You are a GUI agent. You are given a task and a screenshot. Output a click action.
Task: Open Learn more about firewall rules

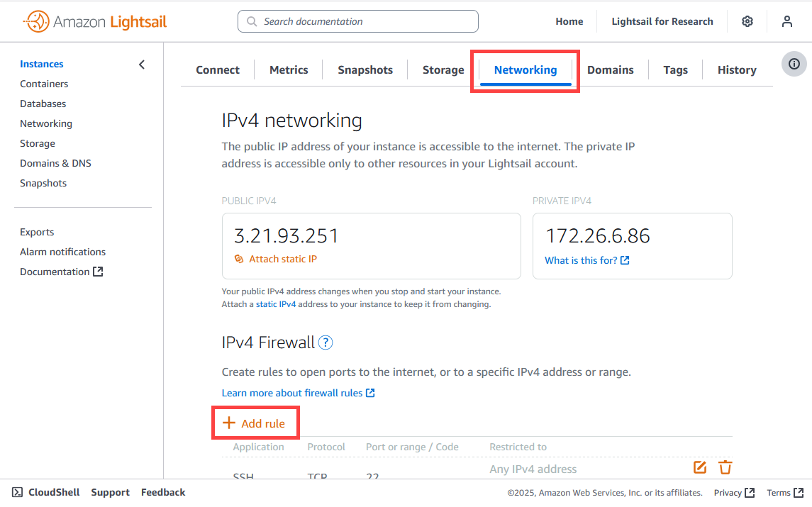click(298, 393)
